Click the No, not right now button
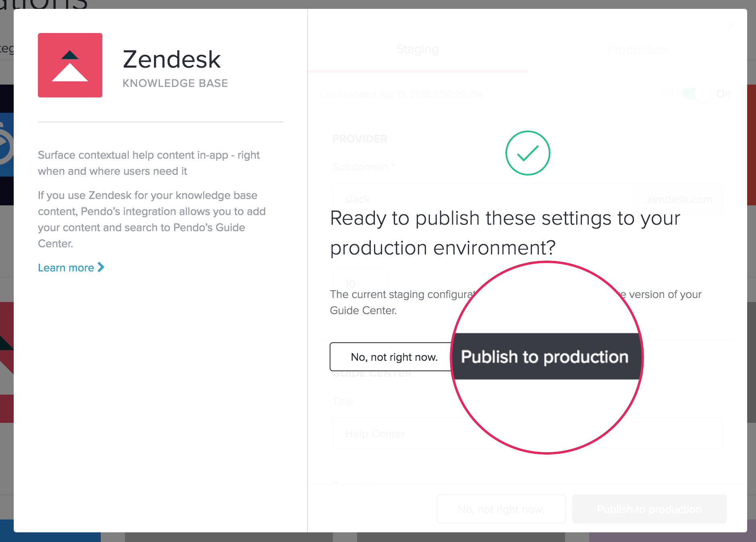This screenshot has height=542, width=756. tap(394, 356)
